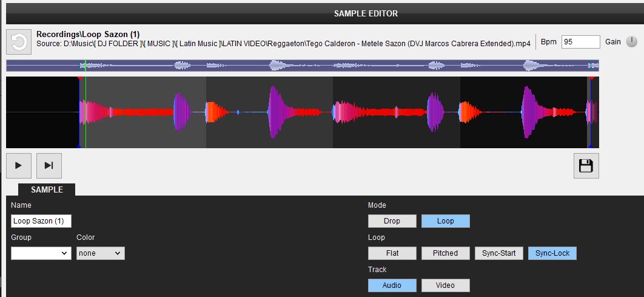Click the overview waveform strip
Image resolution: width=644 pixels, height=297 pixels.
coord(302,66)
